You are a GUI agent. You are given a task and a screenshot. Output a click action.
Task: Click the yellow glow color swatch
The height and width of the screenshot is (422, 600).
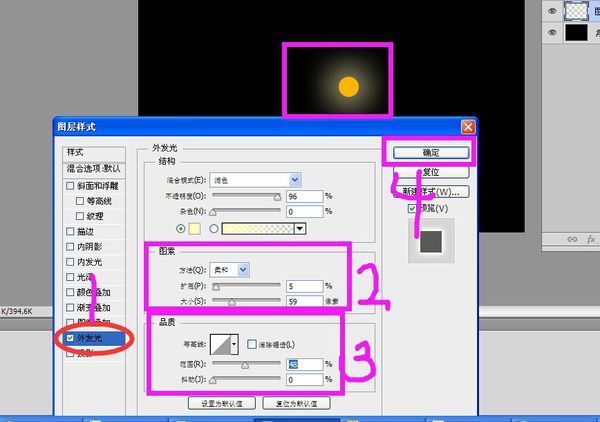pos(194,228)
